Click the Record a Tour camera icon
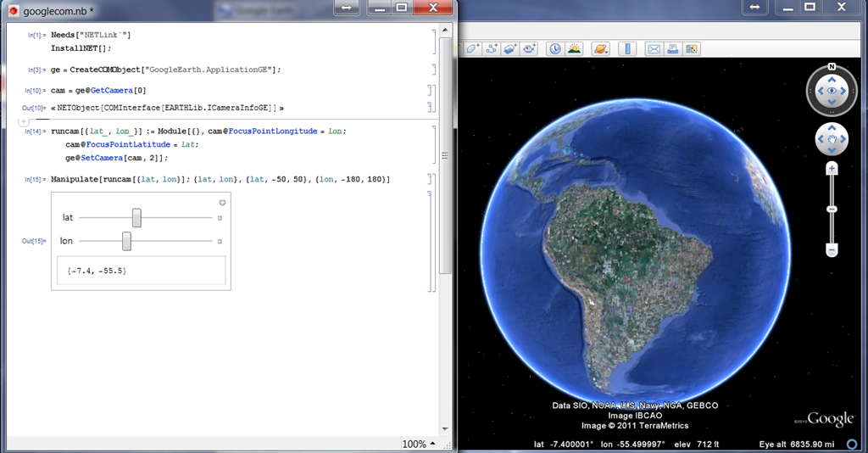The image size is (868, 453). [529, 48]
